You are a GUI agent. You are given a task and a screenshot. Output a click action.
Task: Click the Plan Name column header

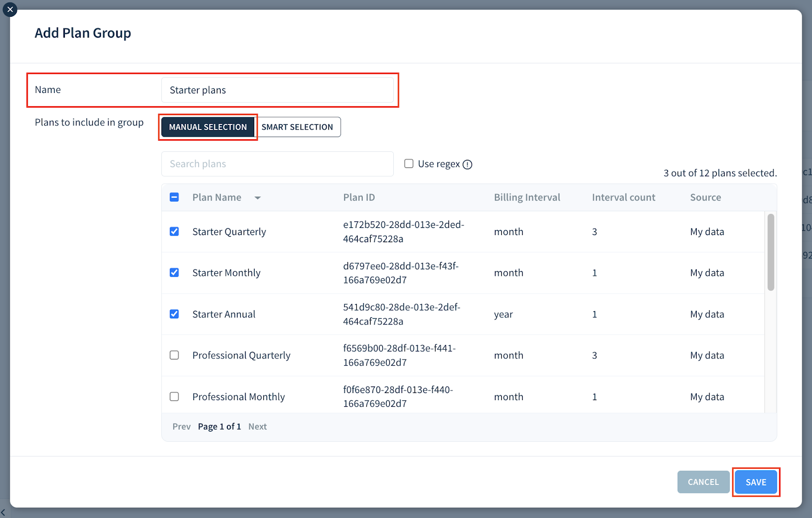217,198
